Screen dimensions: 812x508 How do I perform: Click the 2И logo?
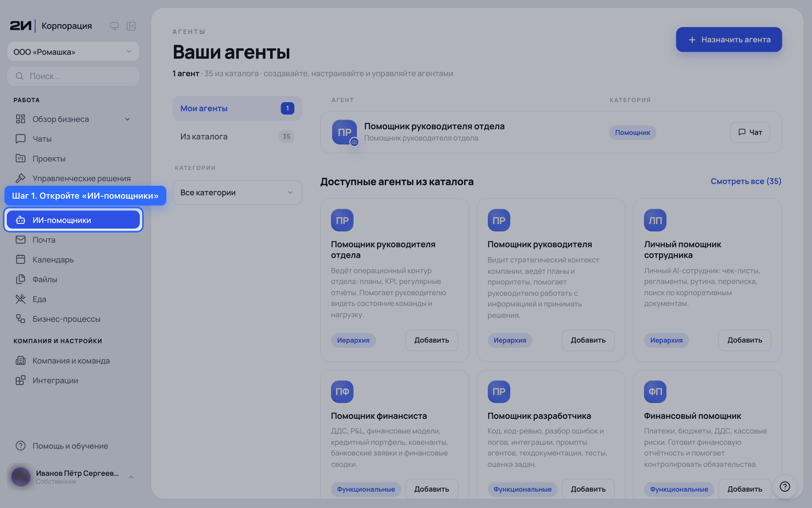pos(21,25)
